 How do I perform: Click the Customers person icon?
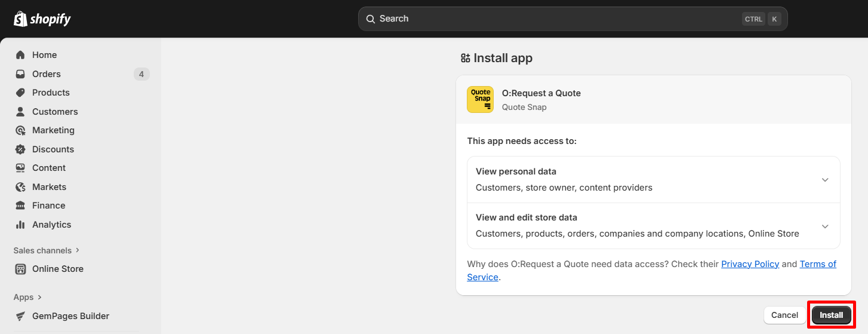(20, 112)
